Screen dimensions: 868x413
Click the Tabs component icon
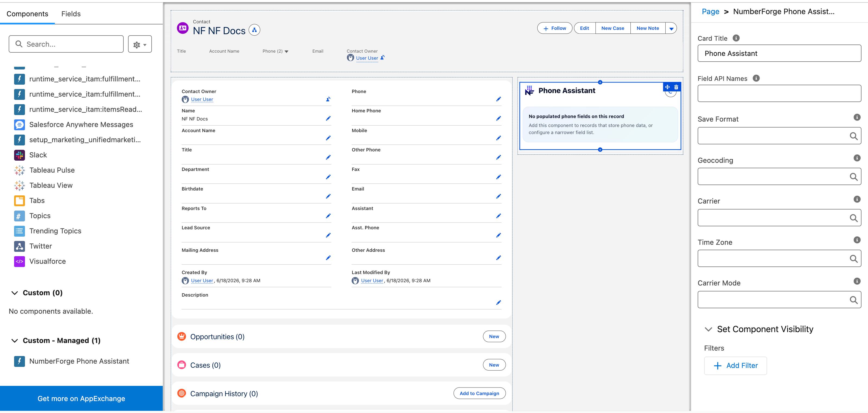point(19,201)
